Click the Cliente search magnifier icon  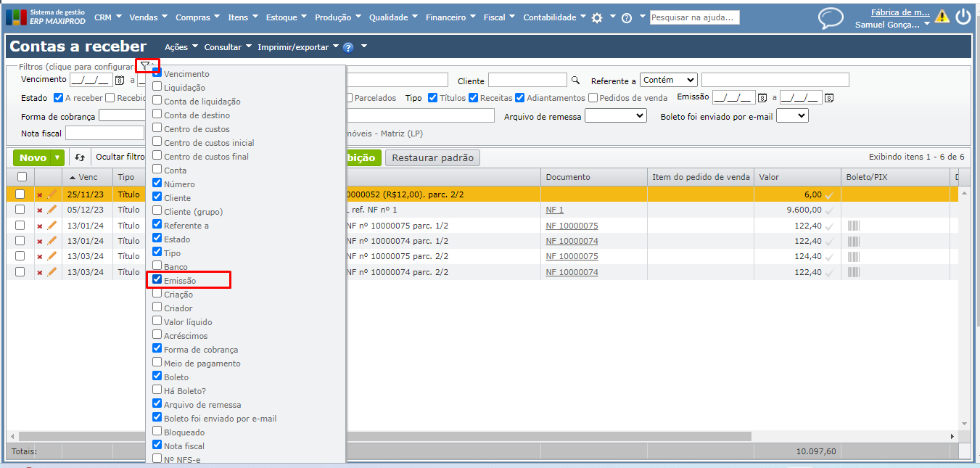click(x=576, y=81)
